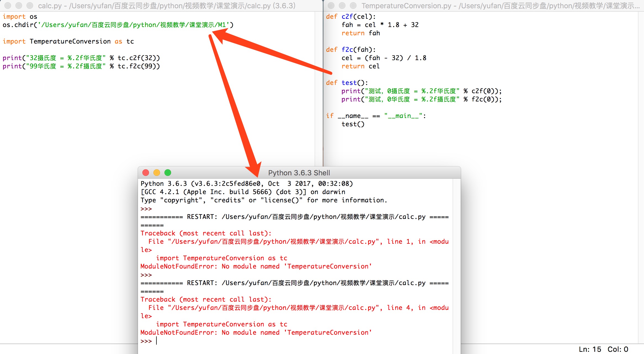This screenshot has height=354, width=644.
Task: Focus the Python 3.6.3 Shell title bar
Action: tap(299, 173)
